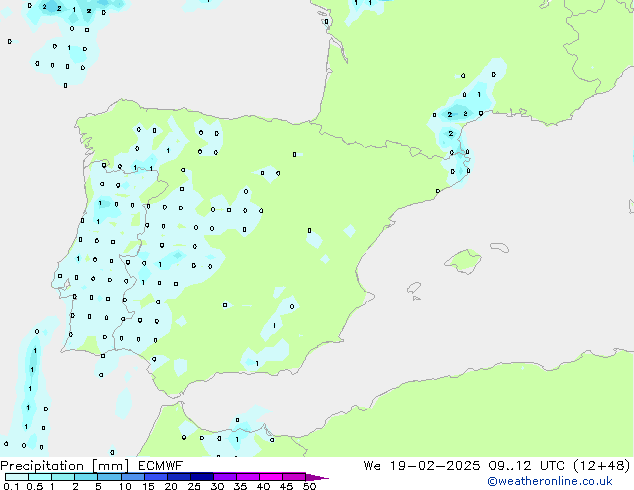634x490 pixels.
Task: Click the 0.5–1 mm legend color box
Action: (x=40, y=477)
